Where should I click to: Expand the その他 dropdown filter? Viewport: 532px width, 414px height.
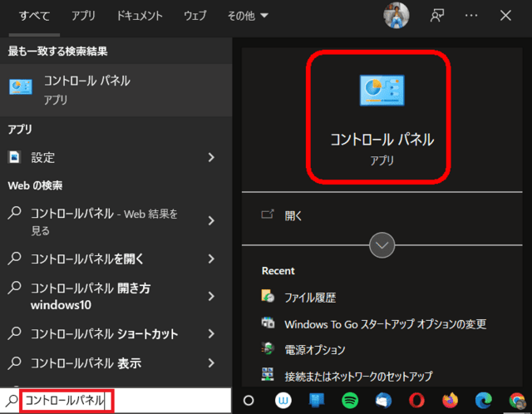[x=247, y=16]
